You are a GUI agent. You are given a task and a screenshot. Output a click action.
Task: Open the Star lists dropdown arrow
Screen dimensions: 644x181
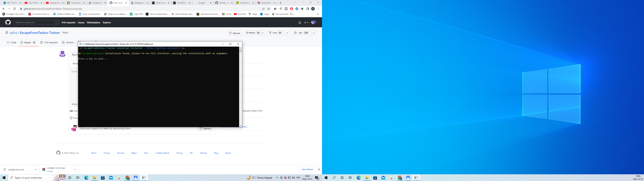click(313, 33)
